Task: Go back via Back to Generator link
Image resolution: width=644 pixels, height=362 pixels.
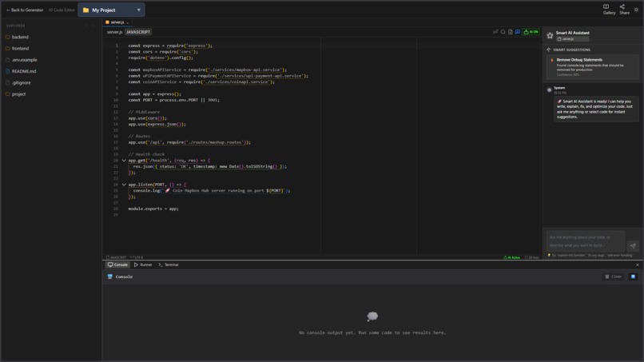Action: point(25,10)
